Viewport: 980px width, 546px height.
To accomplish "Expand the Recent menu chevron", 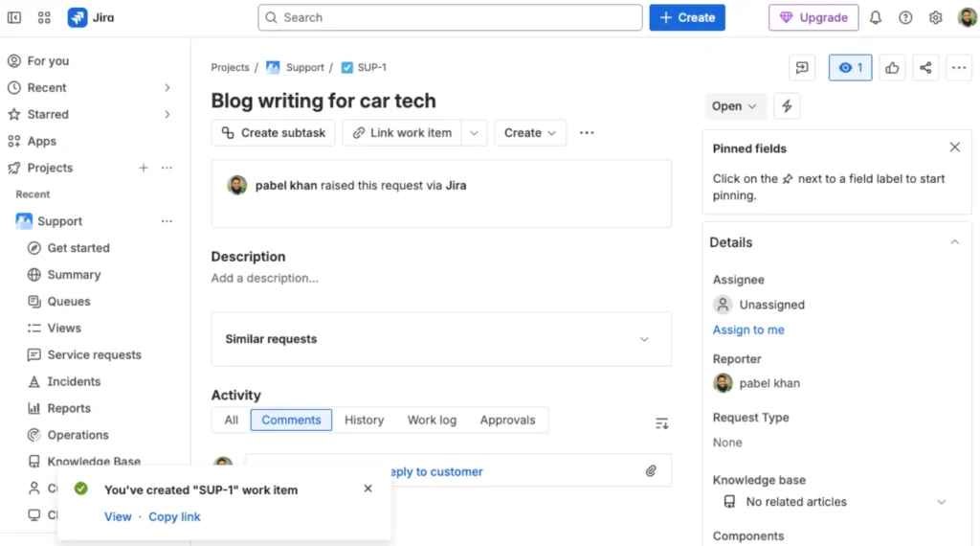I will [167, 87].
